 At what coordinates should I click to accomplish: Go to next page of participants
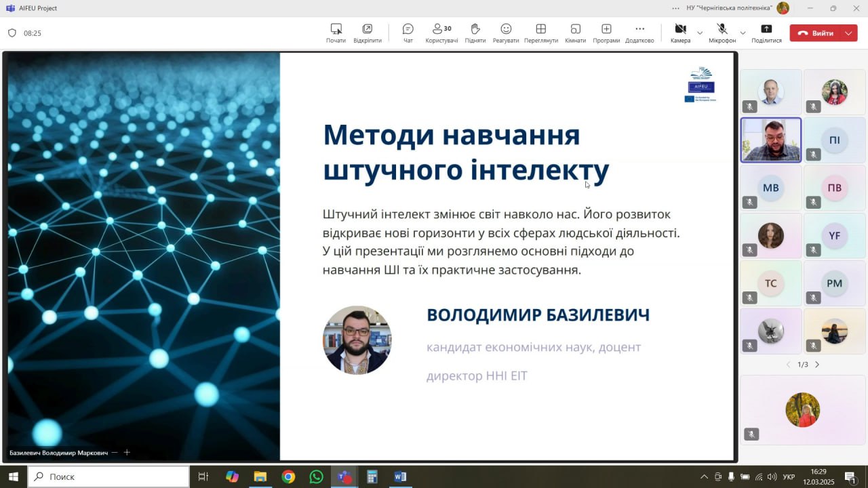(x=817, y=365)
